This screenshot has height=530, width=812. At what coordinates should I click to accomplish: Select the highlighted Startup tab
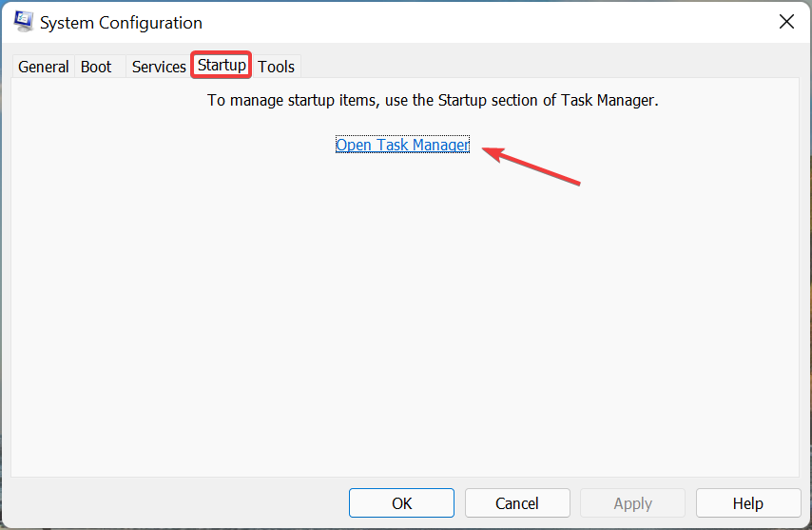pos(222,66)
